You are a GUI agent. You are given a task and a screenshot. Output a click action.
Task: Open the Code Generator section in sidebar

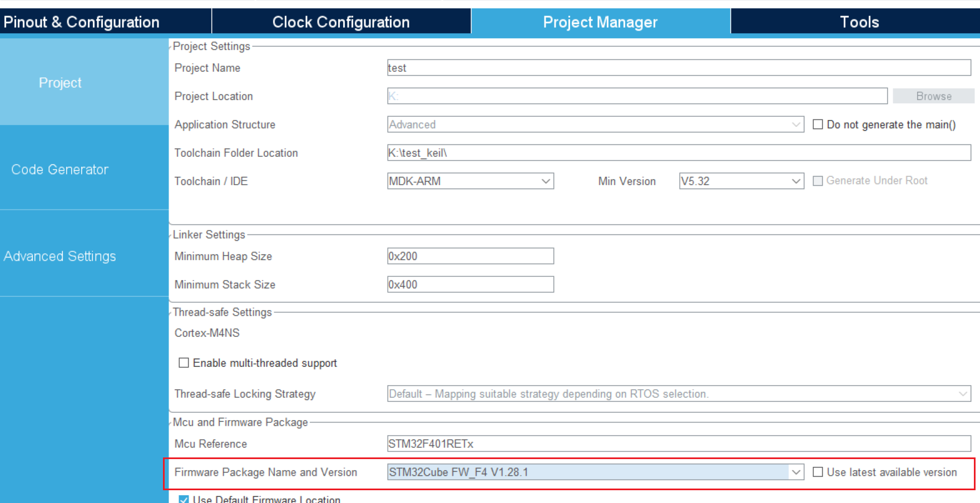coord(60,169)
